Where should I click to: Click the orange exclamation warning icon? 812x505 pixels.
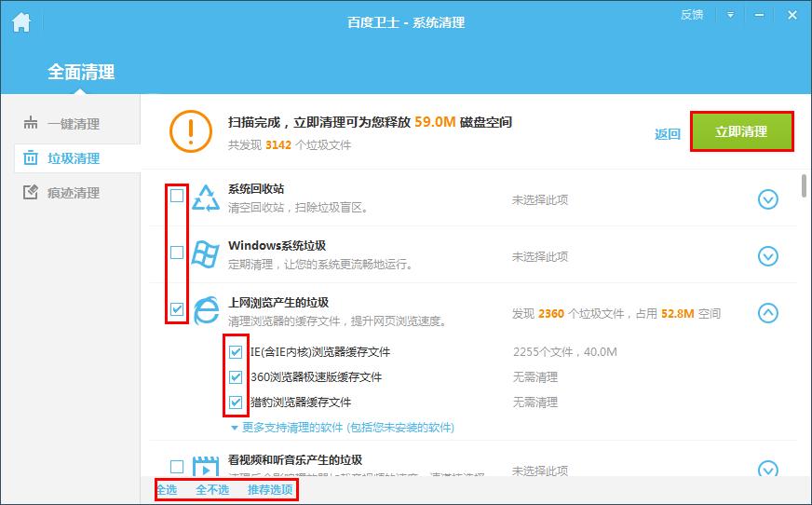[x=190, y=131]
